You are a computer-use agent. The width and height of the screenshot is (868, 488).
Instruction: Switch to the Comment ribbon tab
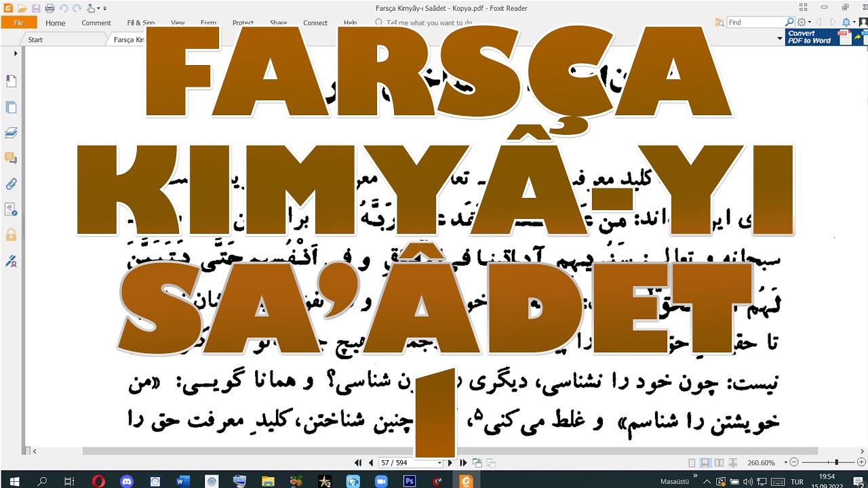pyautogui.click(x=96, y=22)
